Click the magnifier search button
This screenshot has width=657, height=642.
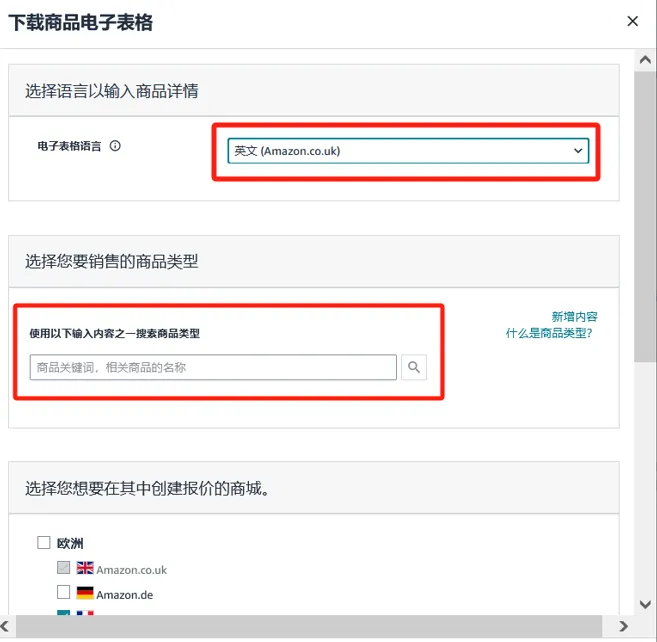pos(414,368)
